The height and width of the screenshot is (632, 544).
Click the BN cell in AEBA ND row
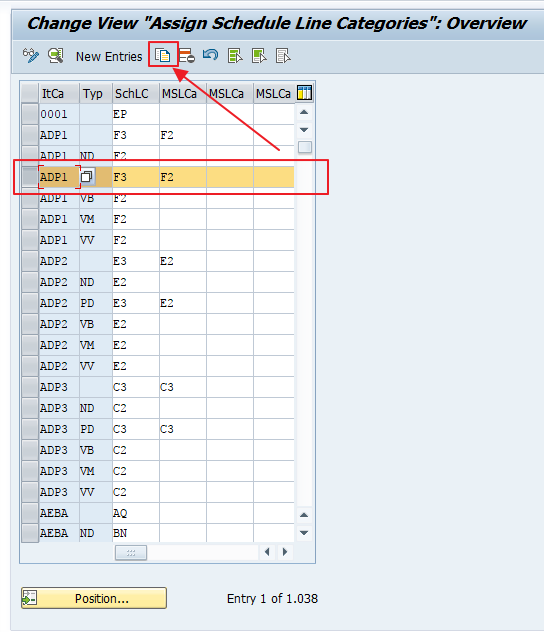136,533
